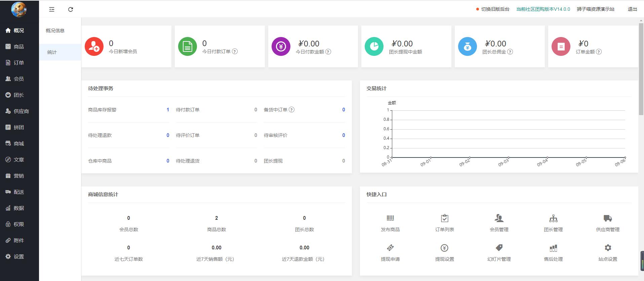Click the 商品库存报警 count number

(168, 110)
